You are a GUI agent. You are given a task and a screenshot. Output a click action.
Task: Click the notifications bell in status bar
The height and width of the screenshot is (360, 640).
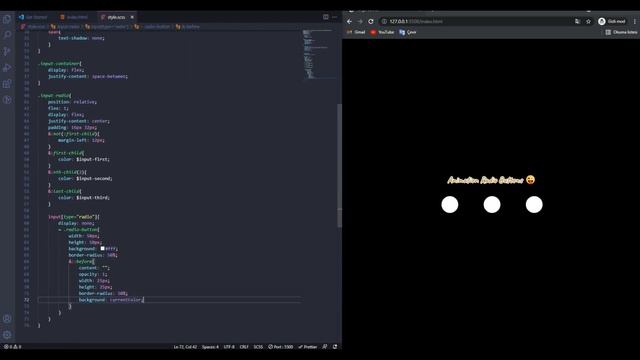[335, 347]
